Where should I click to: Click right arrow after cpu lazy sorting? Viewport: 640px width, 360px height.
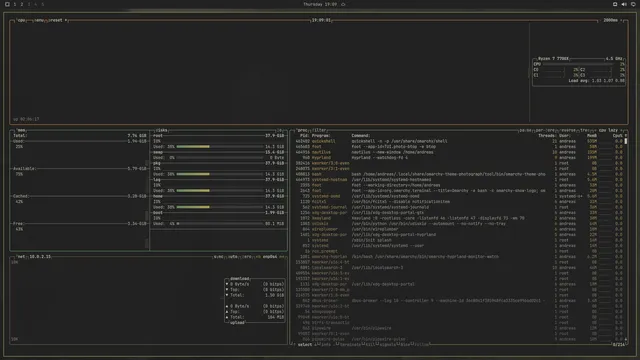pyautogui.click(x=622, y=130)
